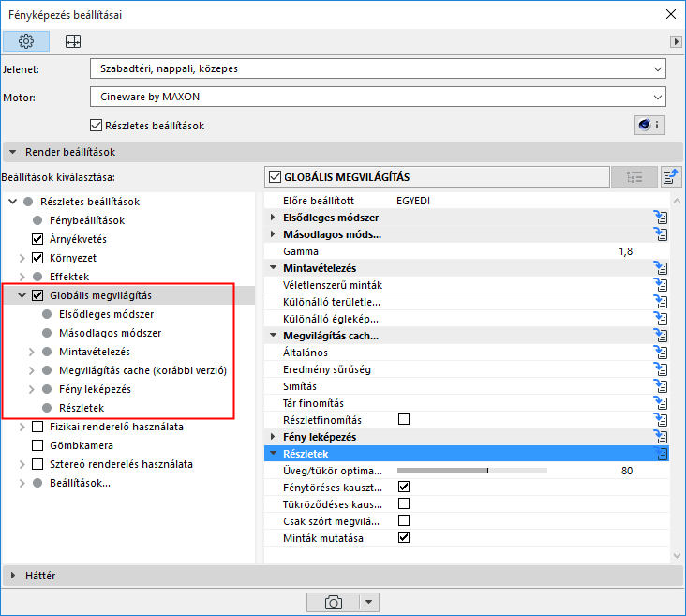The width and height of the screenshot is (686, 616).
Task: Collapse Mintavételezés group in right panel
Action: tap(274, 267)
